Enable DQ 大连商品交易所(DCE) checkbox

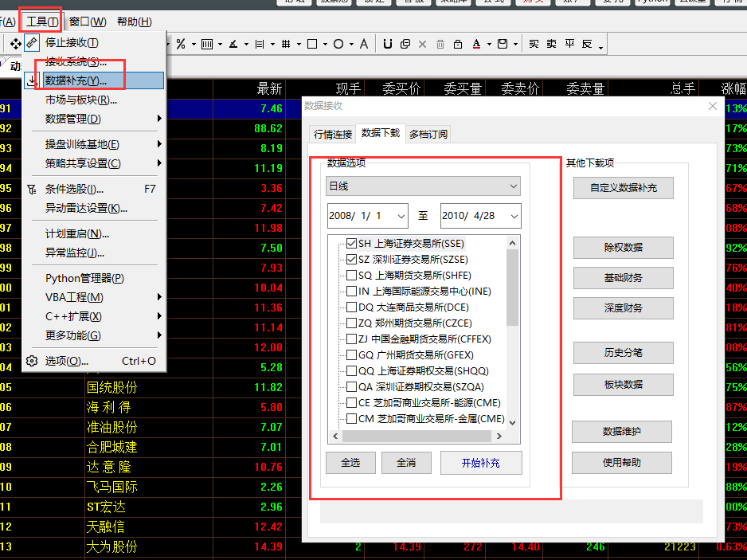click(x=352, y=307)
